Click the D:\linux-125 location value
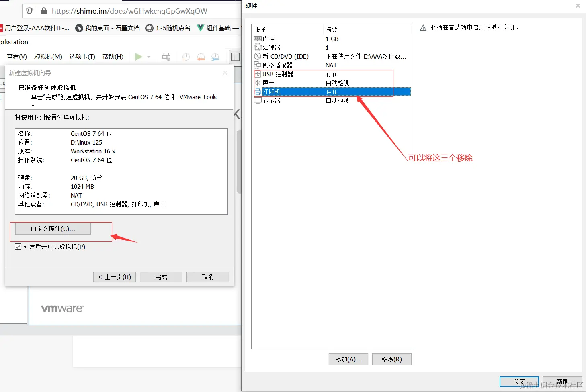Screen dimensions: 586x392 click(x=86, y=142)
